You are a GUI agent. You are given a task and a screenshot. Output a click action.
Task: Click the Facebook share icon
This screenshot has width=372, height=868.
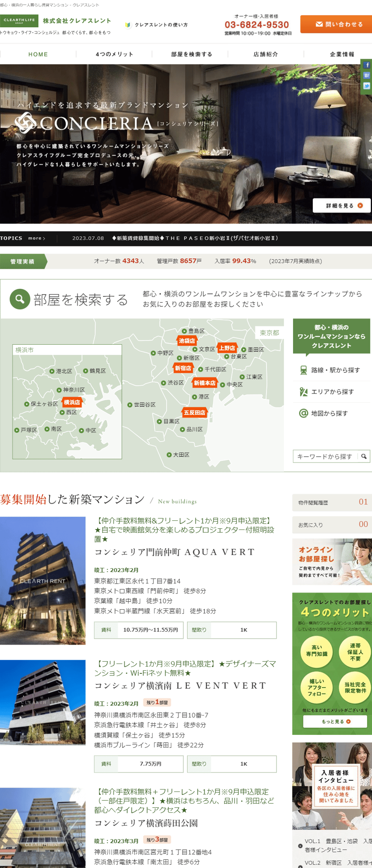367,65
